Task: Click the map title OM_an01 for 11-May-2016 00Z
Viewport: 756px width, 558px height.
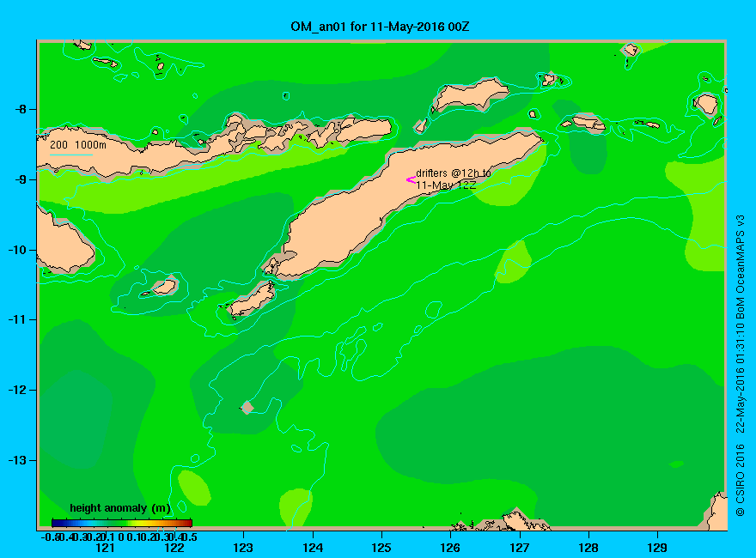Action: coord(380,27)
